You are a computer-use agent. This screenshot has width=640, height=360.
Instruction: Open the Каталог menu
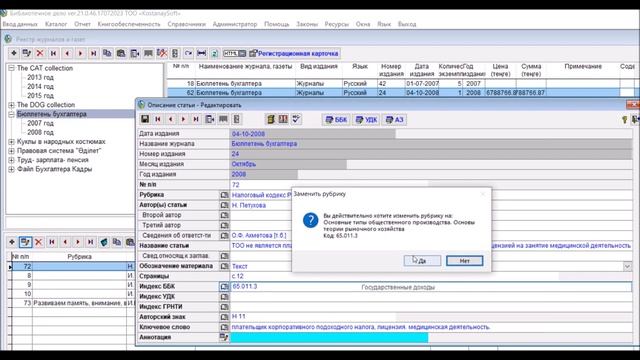pos(56,24)
